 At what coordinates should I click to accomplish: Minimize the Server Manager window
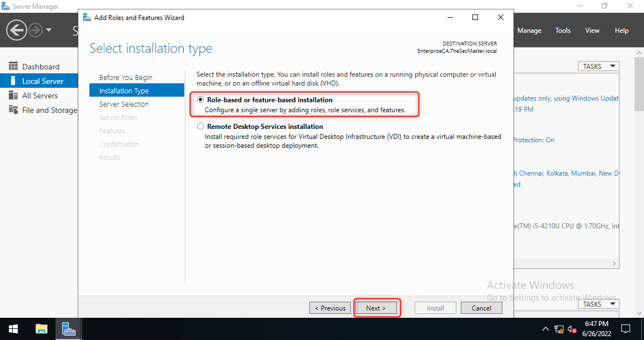coord(580,6)
